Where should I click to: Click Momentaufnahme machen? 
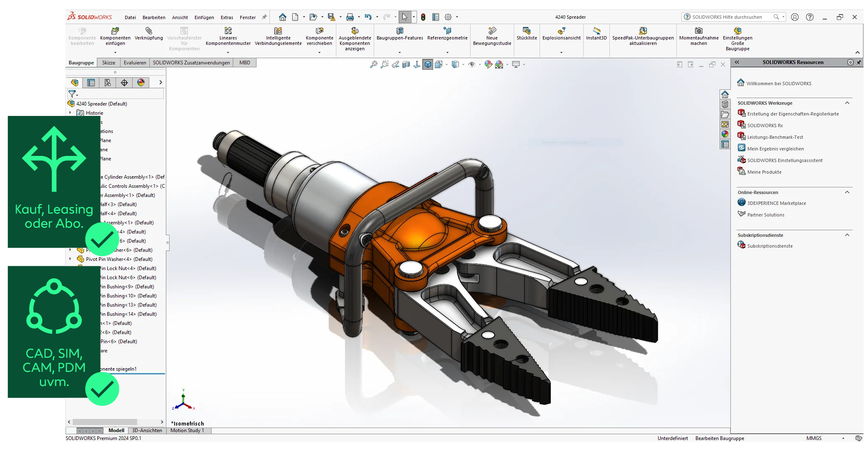click(x=699, y=37)
